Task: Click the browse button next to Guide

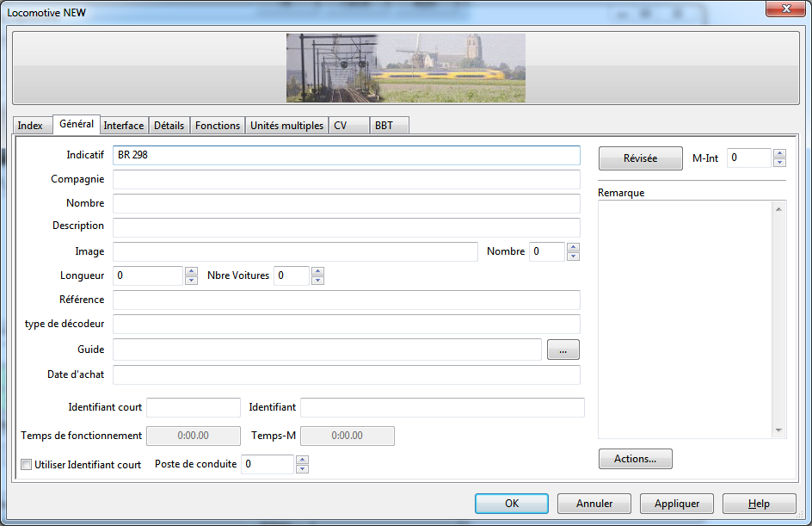Action: click(x=563, y=350)
